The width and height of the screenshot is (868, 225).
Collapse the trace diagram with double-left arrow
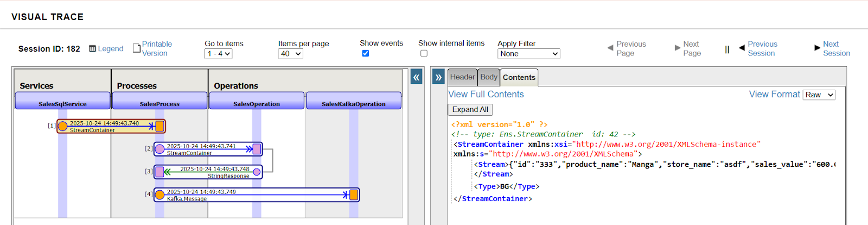click(416, 77)
